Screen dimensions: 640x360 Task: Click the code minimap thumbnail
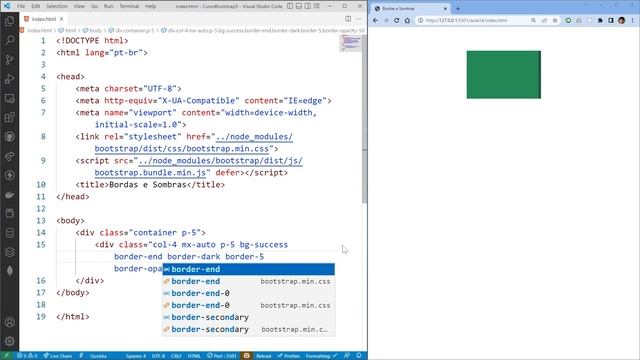pos(350,43)
